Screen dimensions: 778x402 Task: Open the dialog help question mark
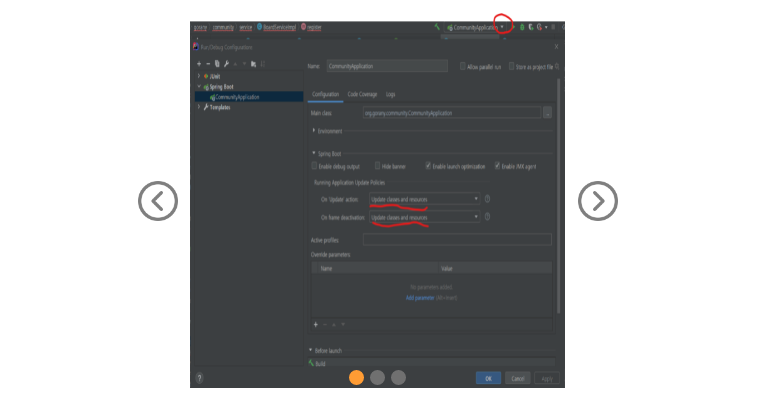pos(199,378)
